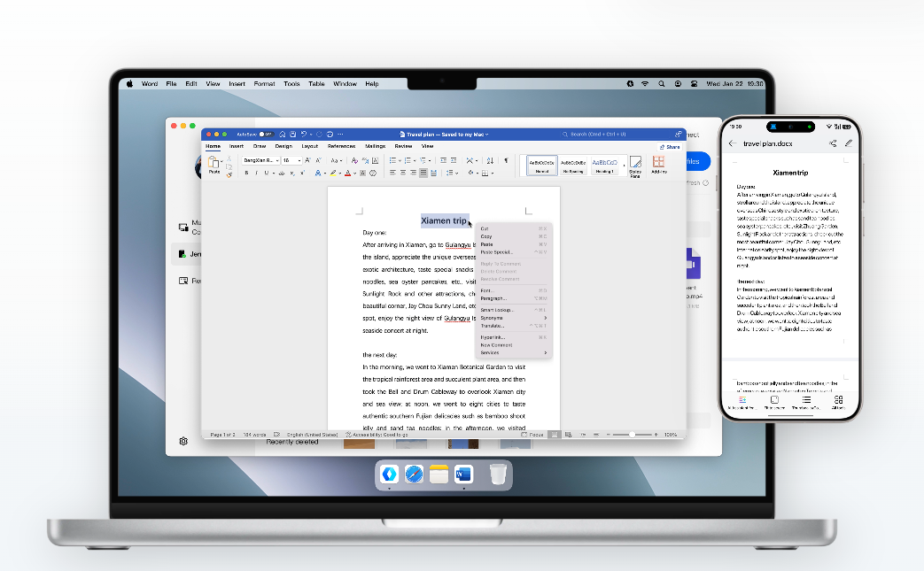This screenshot has height=571, width=924.
Task: Open the font size dropdown
Action: point(291,160)
